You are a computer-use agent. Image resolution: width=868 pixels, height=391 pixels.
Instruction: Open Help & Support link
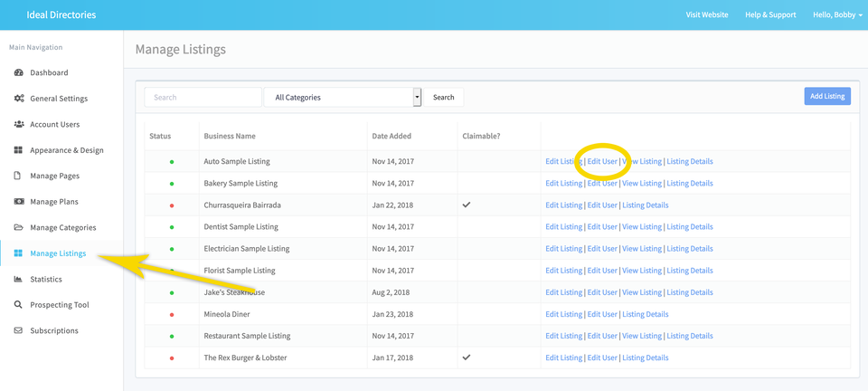pos(770,15)
